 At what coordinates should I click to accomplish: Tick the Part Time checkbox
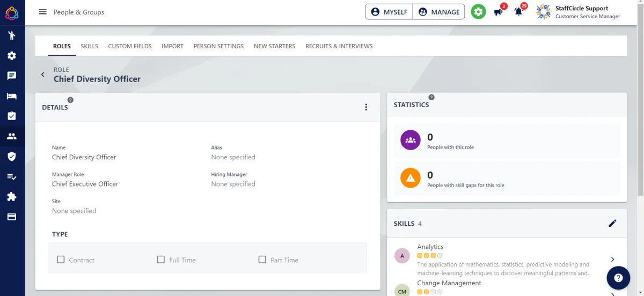(x=262, y=260)
